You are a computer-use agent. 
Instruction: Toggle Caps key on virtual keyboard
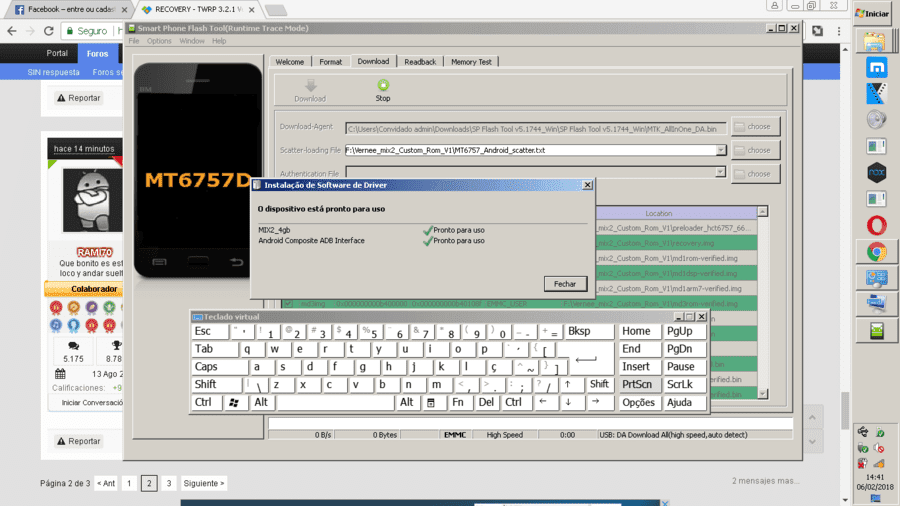(x=220, y=367)
